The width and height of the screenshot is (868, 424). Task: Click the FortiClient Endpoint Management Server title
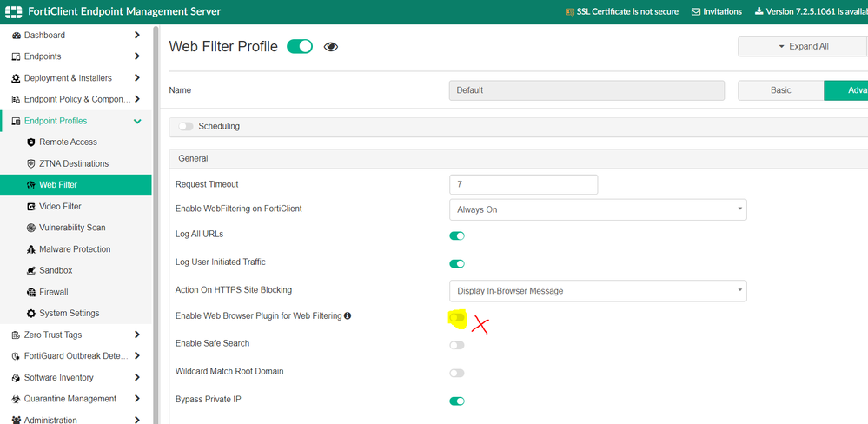pyautogui.click(x=124, y=11)
